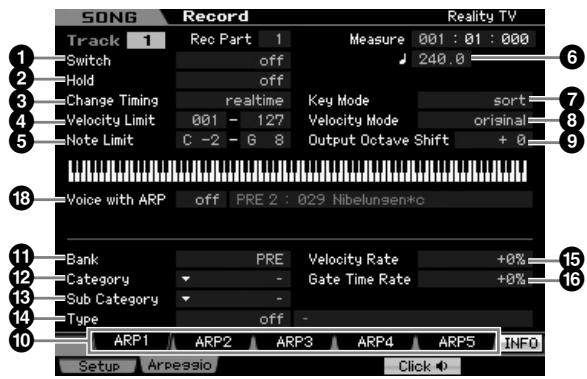Viewport: 587px width, 379px height.
Task: Select the Track number 1 field
Action: click(x=146, y=40)
